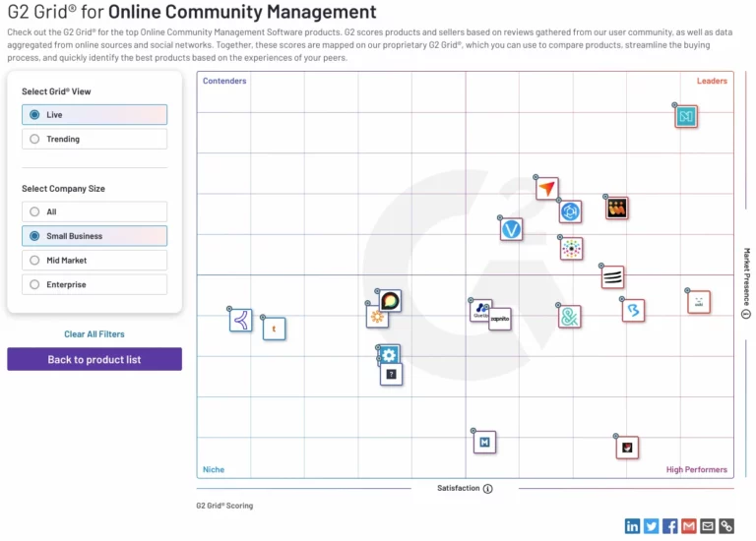The width and height of the screenshot is (756, 541).
Task: Open orange letter t product tile
Action: [x=274, y=329]
